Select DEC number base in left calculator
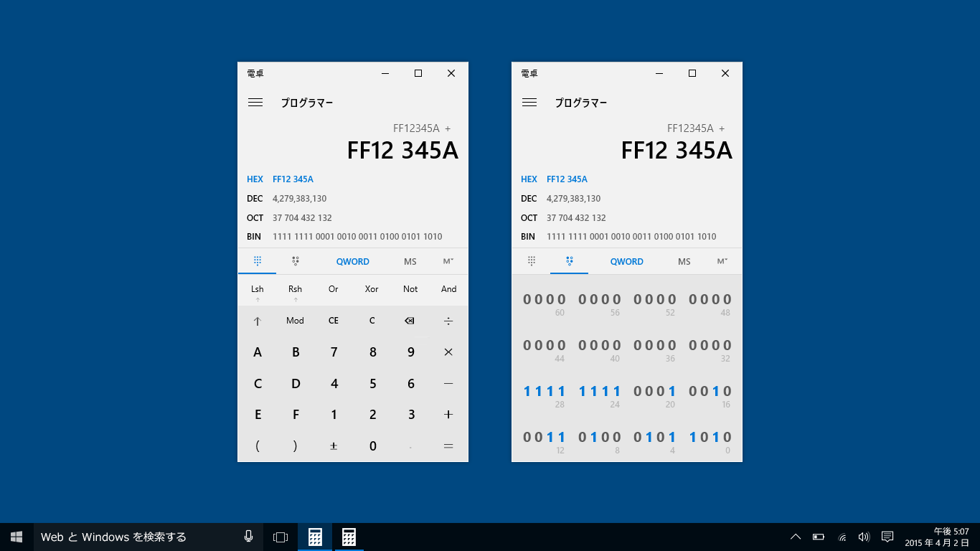 [x=255, y=198]
